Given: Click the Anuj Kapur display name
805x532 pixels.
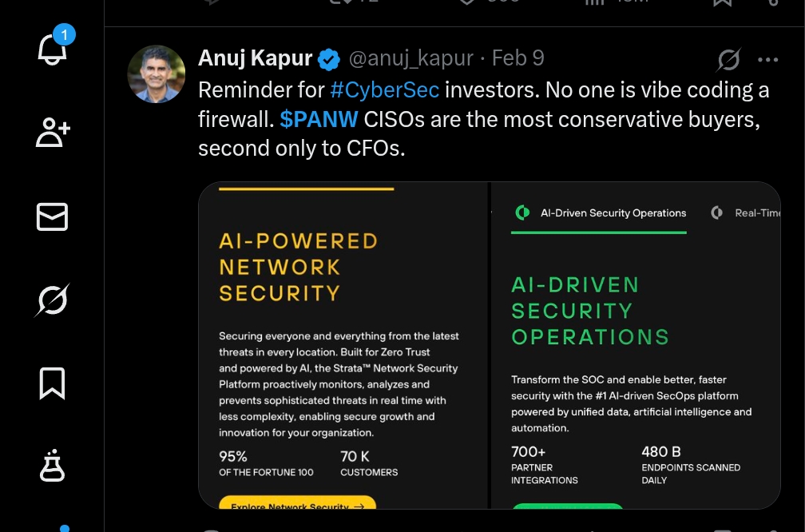Looking at the screenshot, I should (256, 58).
